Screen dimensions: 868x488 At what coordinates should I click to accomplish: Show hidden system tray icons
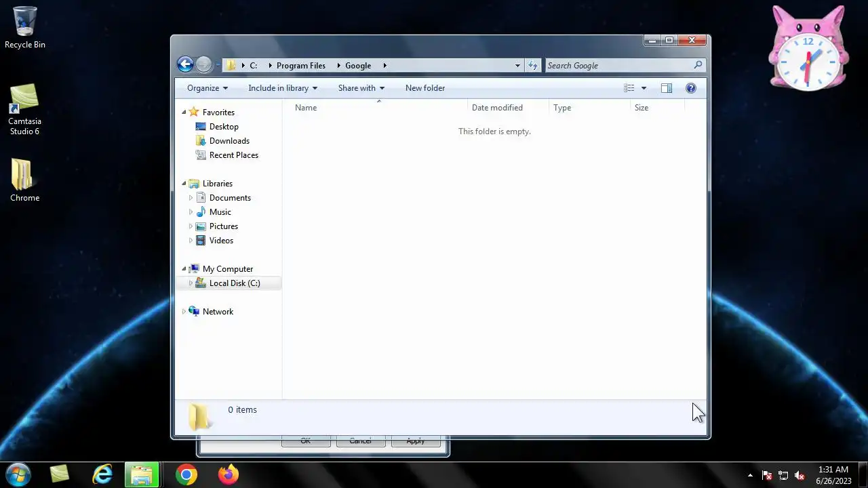(750, 475)
